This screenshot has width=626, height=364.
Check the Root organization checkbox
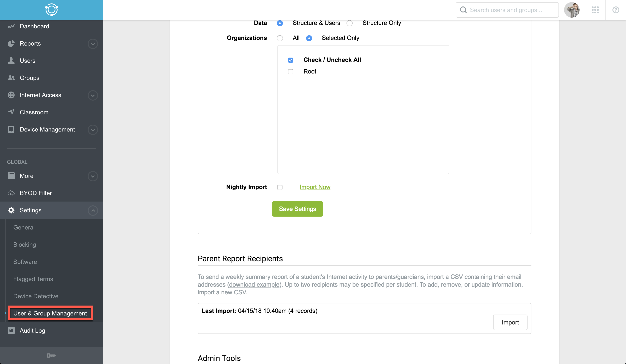click(290, 72)
